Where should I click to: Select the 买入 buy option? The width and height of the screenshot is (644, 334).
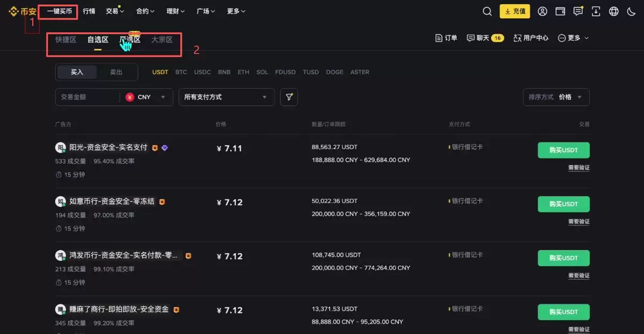click(x=76, y=72)
